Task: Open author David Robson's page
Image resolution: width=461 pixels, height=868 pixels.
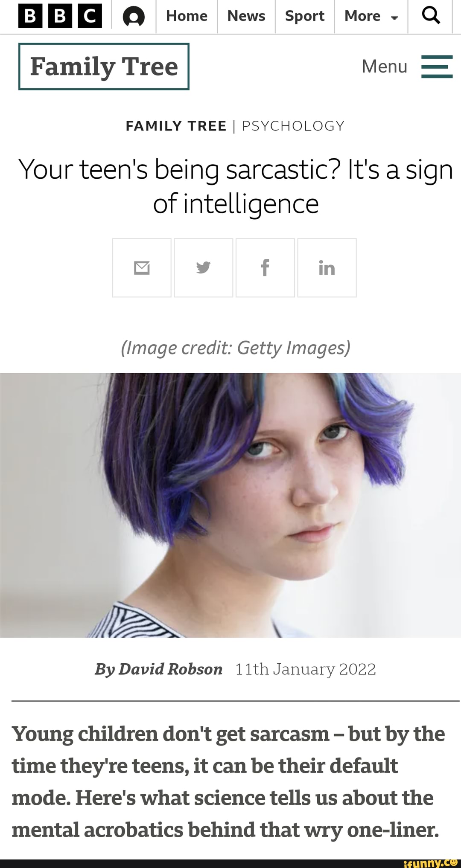Action: pyautogui.click(x=170, y=669)
